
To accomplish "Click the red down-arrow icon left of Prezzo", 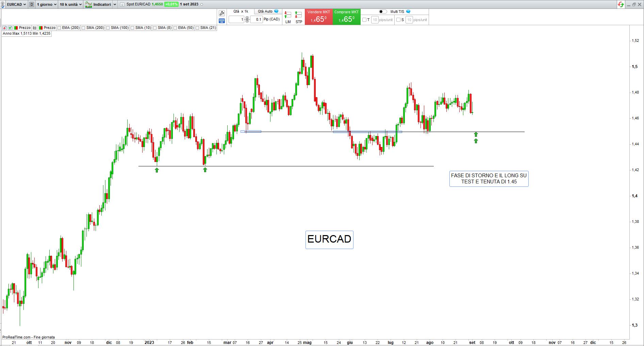I will [4, 28].
